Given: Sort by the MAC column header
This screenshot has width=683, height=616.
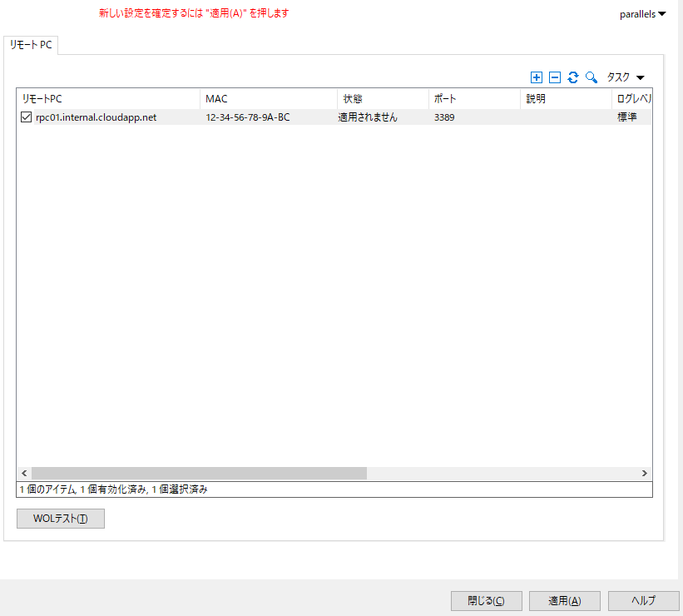Looking at the screenshot, I should coord(268,99).
